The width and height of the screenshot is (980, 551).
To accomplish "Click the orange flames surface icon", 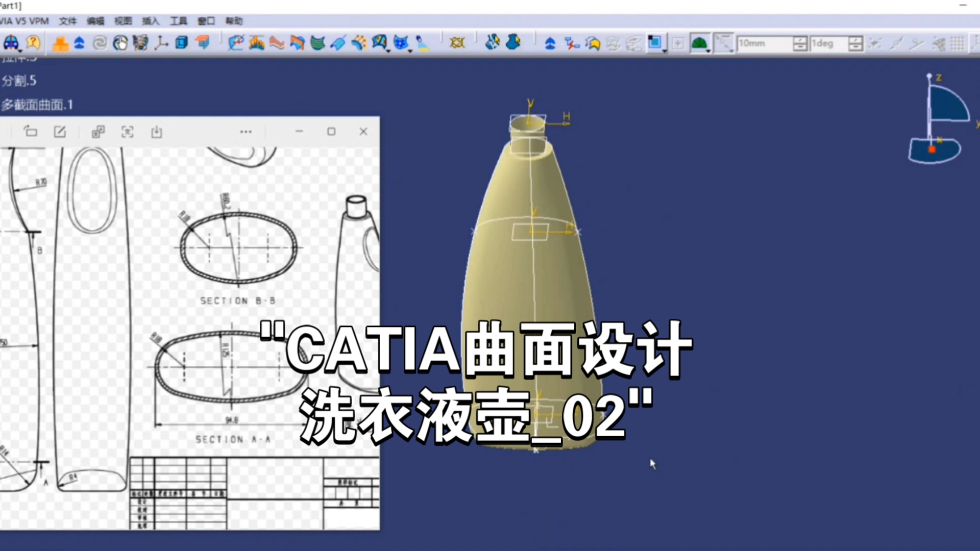I will click(257, 43).
